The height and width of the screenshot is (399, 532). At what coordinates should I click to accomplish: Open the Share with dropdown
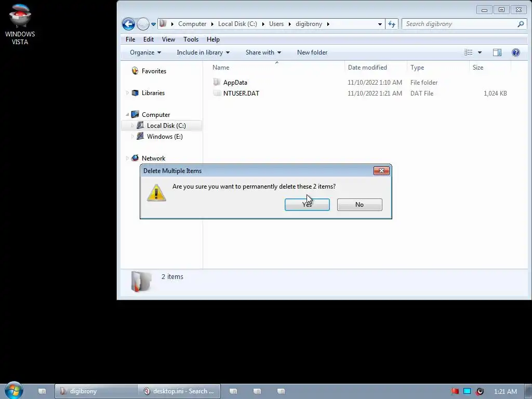click(263, 52)
